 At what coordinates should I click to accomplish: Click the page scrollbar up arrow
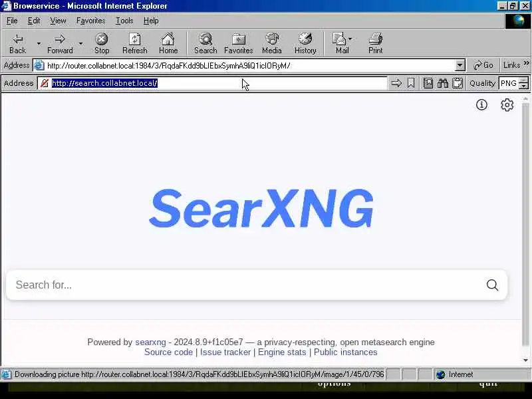click(x=525, y=98)
